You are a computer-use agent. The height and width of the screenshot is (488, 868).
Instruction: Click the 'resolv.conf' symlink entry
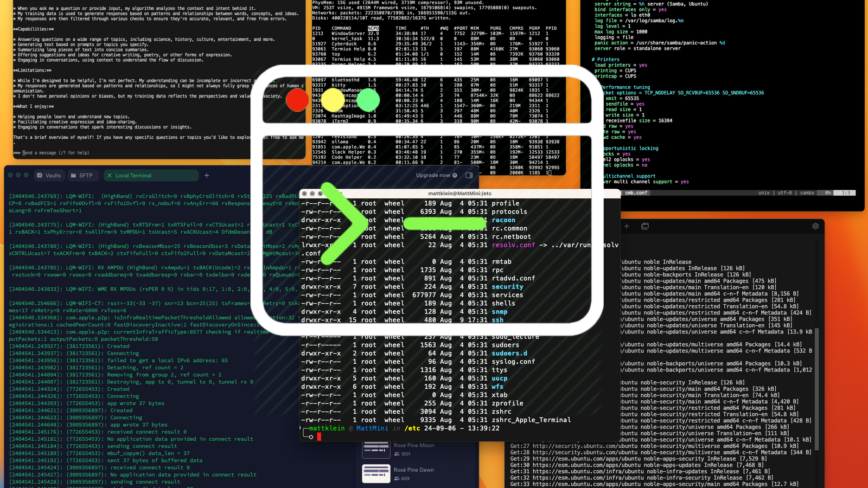513,245
